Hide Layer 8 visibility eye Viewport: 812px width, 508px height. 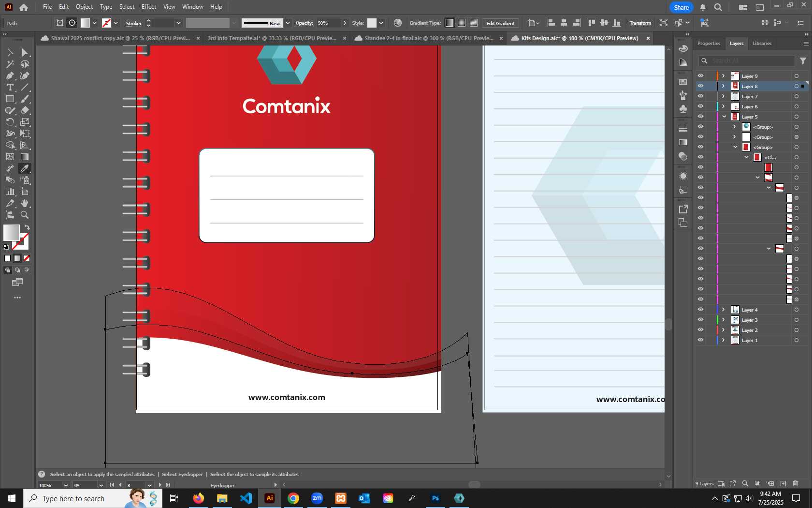700,86
